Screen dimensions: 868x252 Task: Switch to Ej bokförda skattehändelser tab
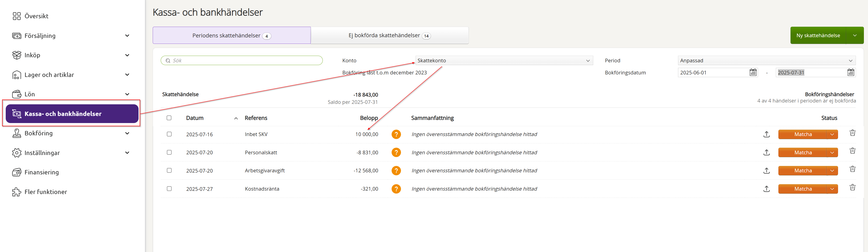pos(389,35)
